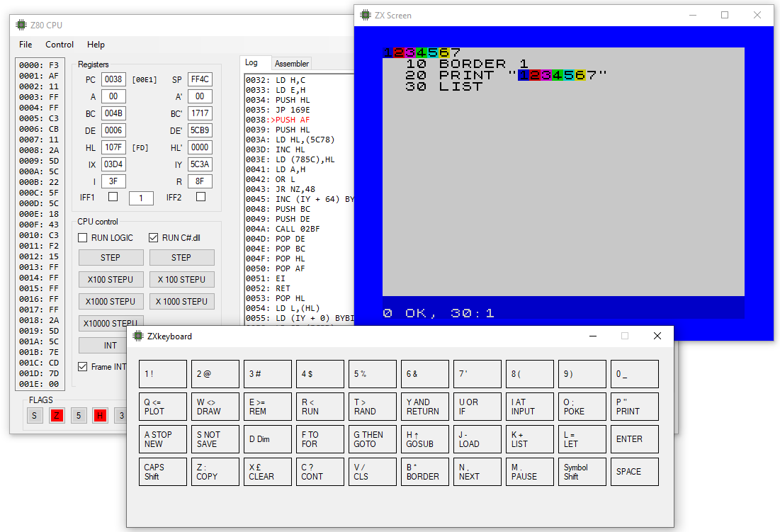Click the R RUN key
Image resolution: width=780 pixels, height=532 pixels.
320,407
